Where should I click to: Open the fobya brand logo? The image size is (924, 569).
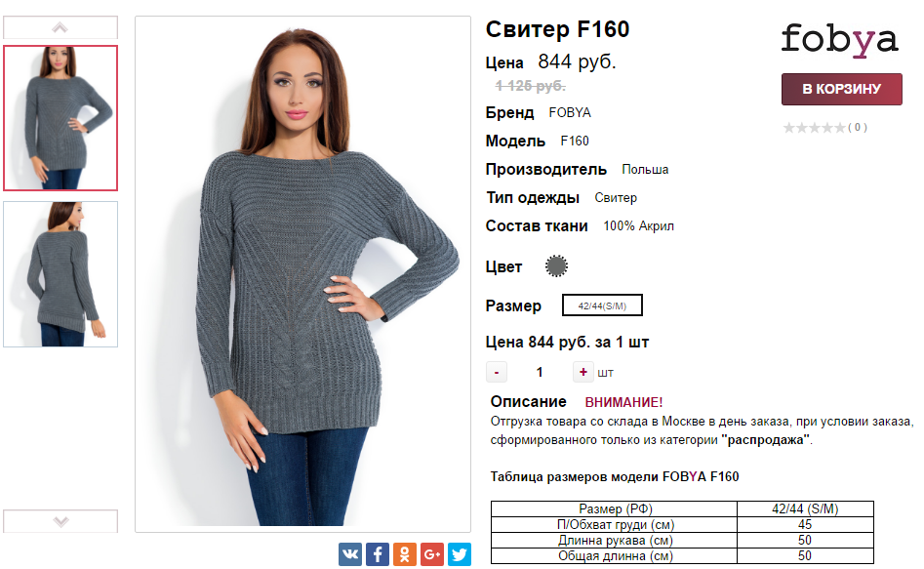click(x=840, y=40)
